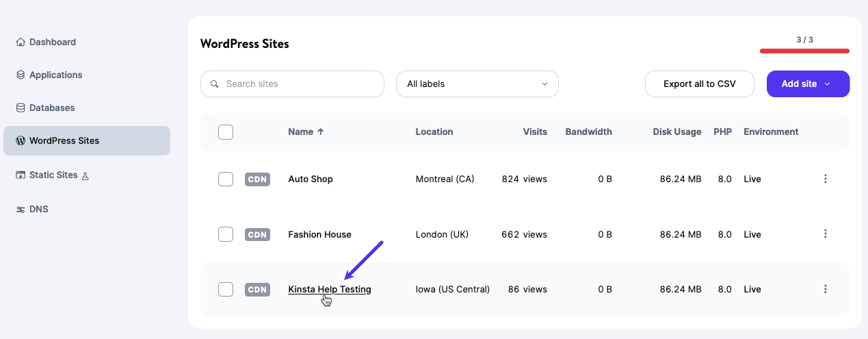The height and width of the screenshot is (339, 868).
Task: Open the three-dot menu for Auto Shop
Action: [825, 179]
